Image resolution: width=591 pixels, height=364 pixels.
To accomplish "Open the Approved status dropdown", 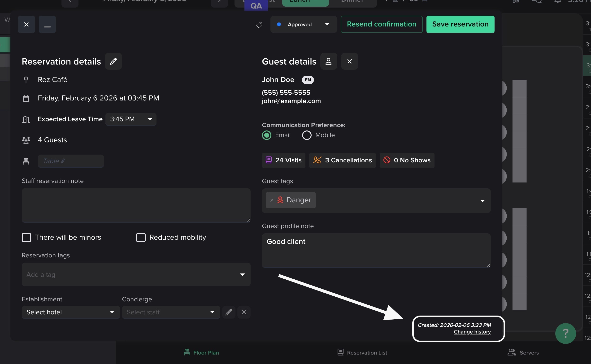I will (x=303, y=25).
